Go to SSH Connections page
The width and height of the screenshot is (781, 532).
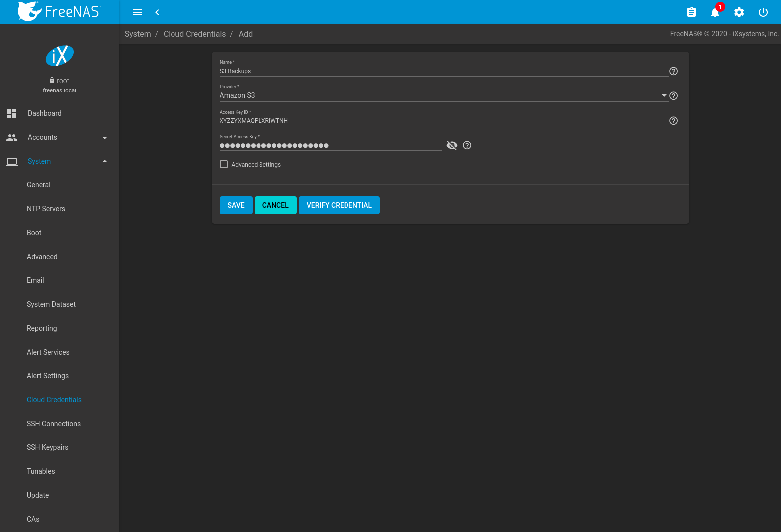54,424
